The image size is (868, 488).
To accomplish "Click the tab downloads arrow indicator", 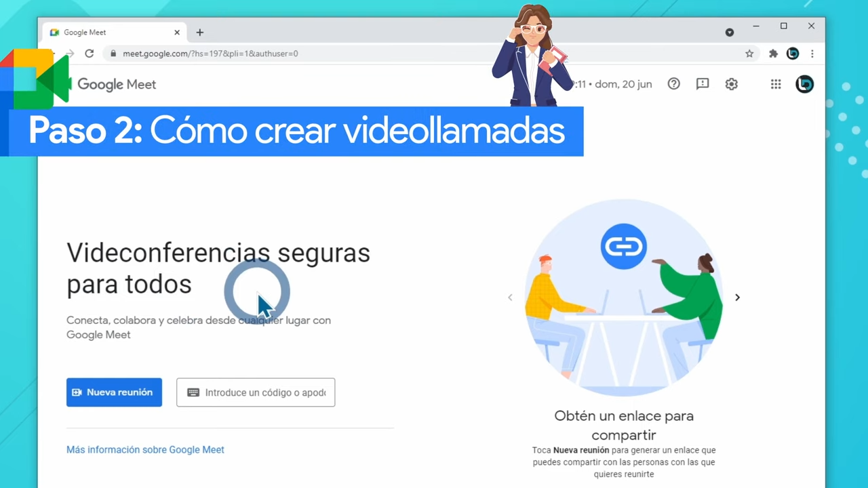I will tap(729, 32).
